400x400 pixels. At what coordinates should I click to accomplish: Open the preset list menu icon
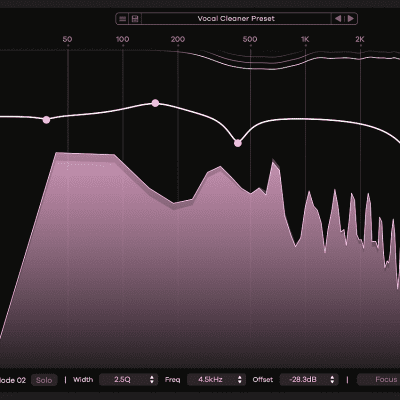[123, 19]
